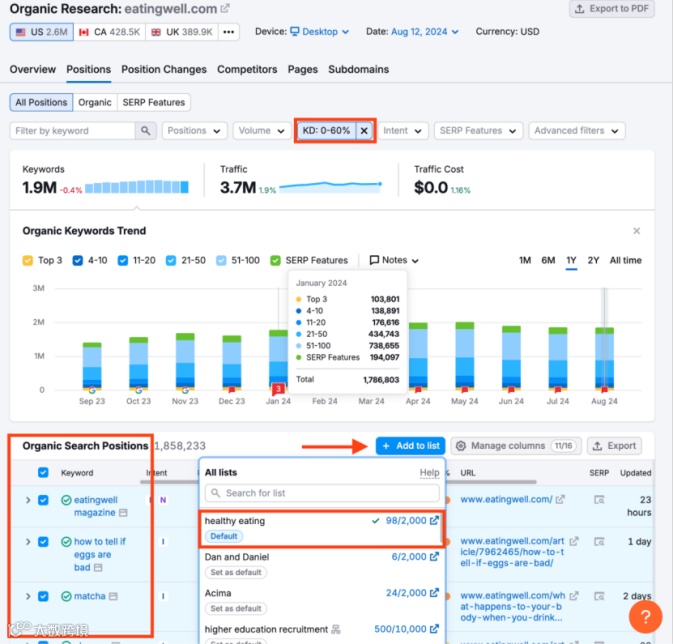Click Google update marker under Sep 23

pos(92,390)
